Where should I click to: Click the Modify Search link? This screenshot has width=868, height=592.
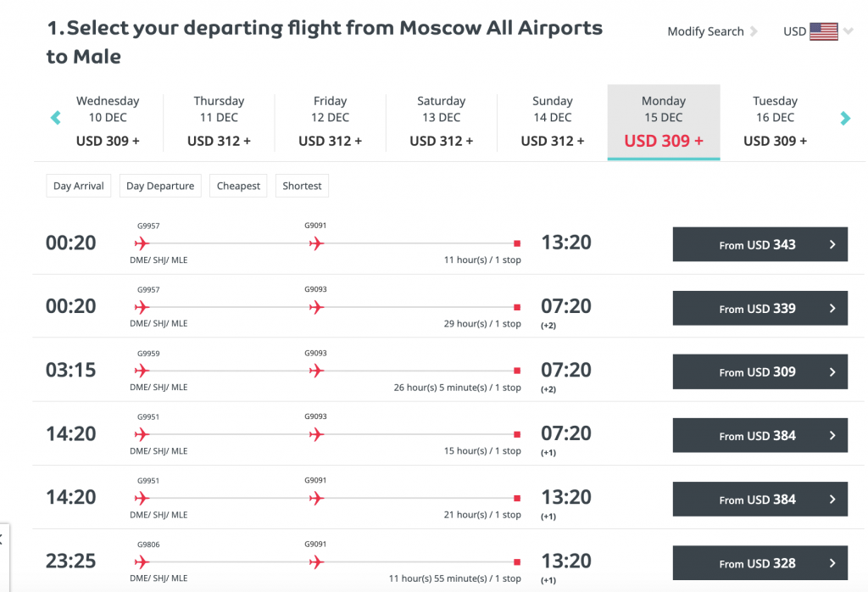(x=705, y=31)
